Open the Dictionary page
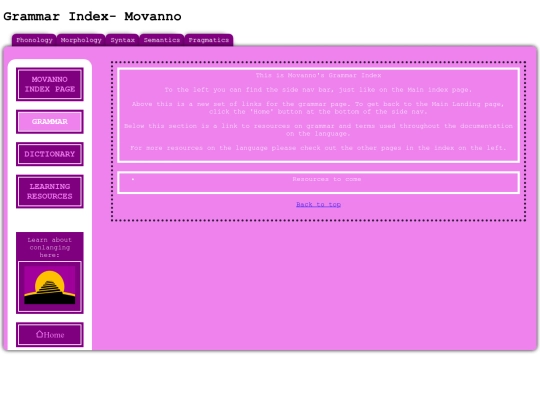 pos(50,154)
